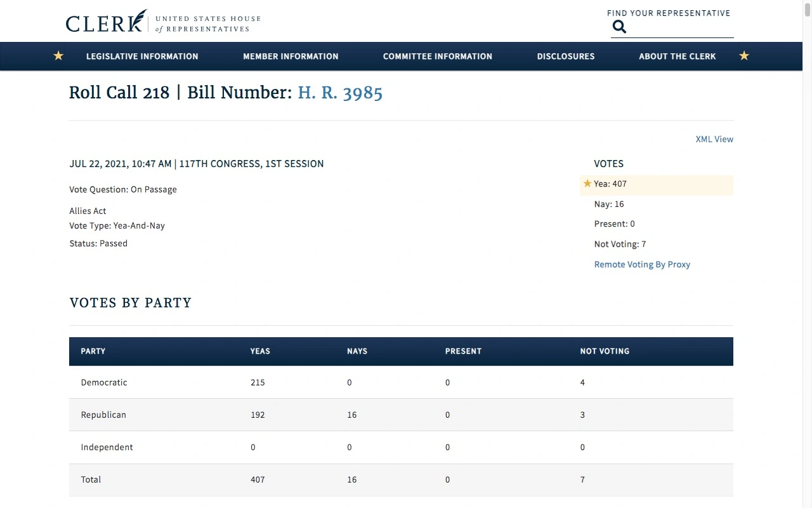Click the magnifying glass search icon
The height and width of the screenshot is (508, 812).
619,27
